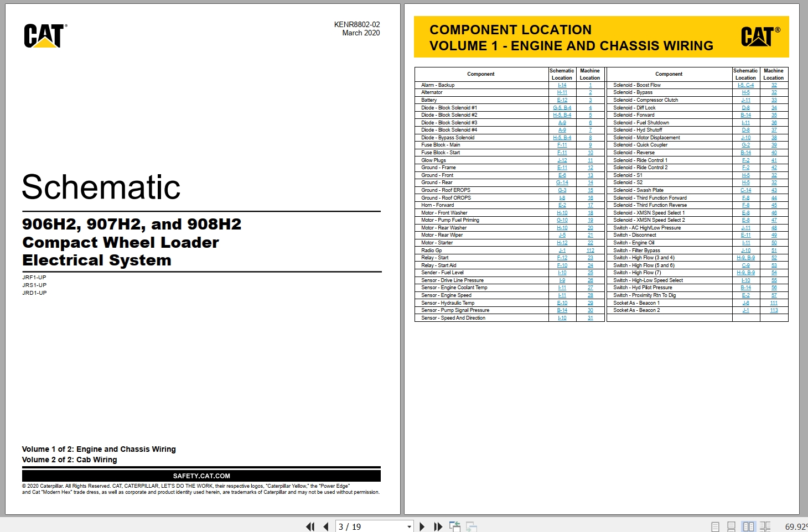Image resolution: width=808 pixels, height=532 pixels.
Task: Open machine location 25 for Sender - Fuel Level
Action: 590,273
